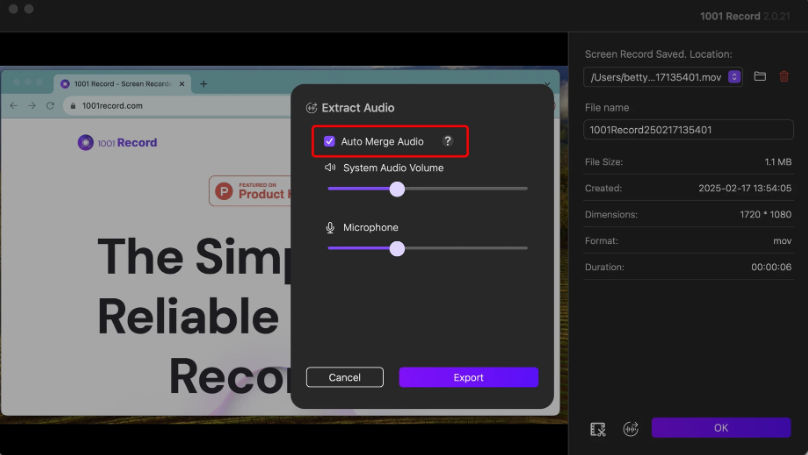The height and width of the screenshot is (455, 808).
Task: Click the help icon beside Auto Merge Audio
Action: coord(448,142)
